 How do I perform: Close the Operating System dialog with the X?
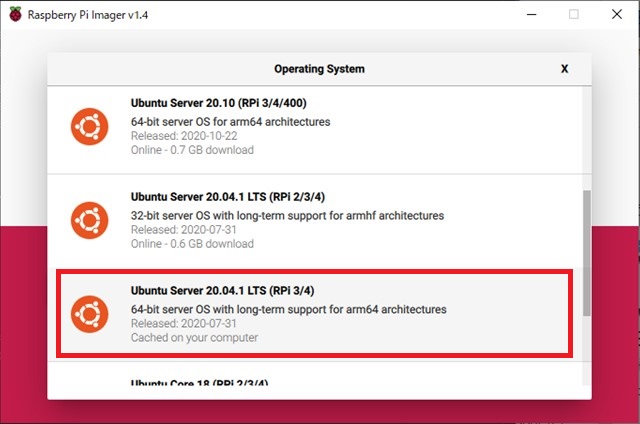[564, 69]
